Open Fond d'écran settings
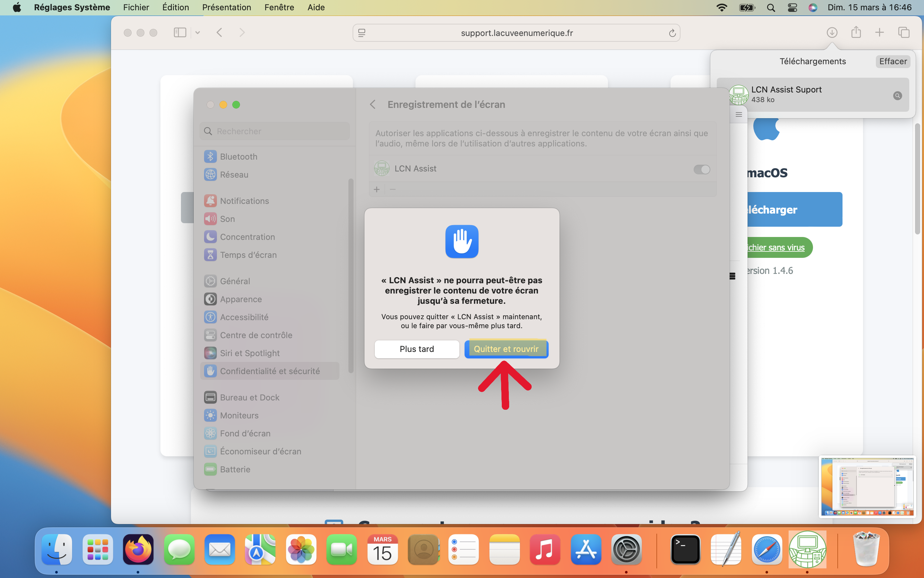Viewport: 924px width, 578px height. click(269, 433)
